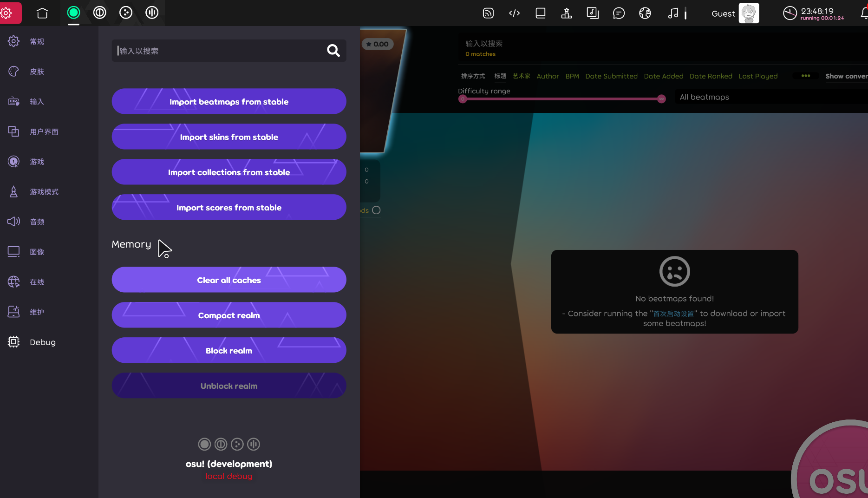Select the mania ruleset icon
868x498 pixels.
(x=152, y=13)
